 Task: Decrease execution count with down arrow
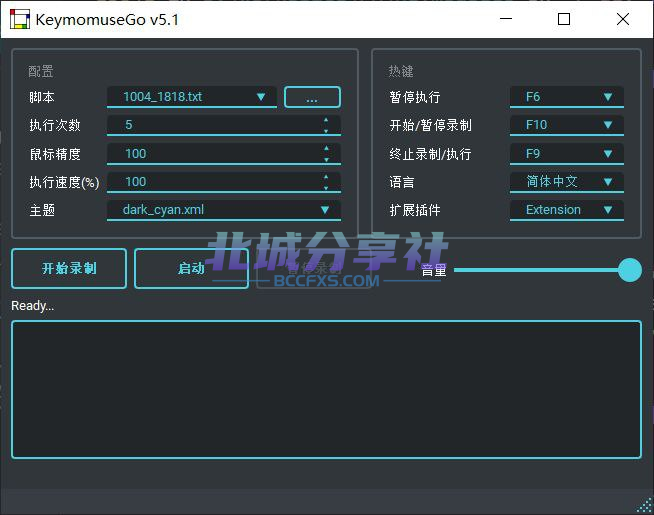326,131
